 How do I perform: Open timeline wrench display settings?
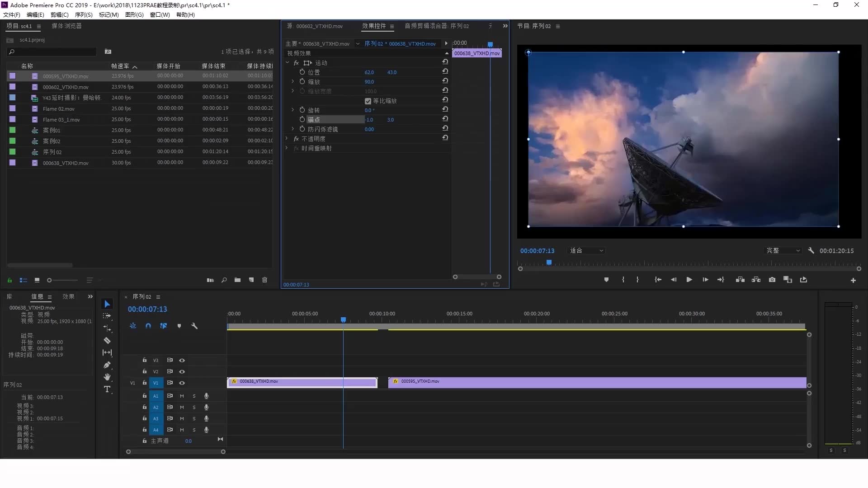(194, 326)
